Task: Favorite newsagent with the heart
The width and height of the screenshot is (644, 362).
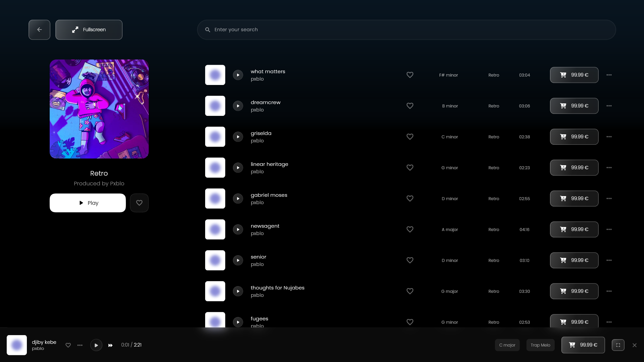Action: click(410, 229)
